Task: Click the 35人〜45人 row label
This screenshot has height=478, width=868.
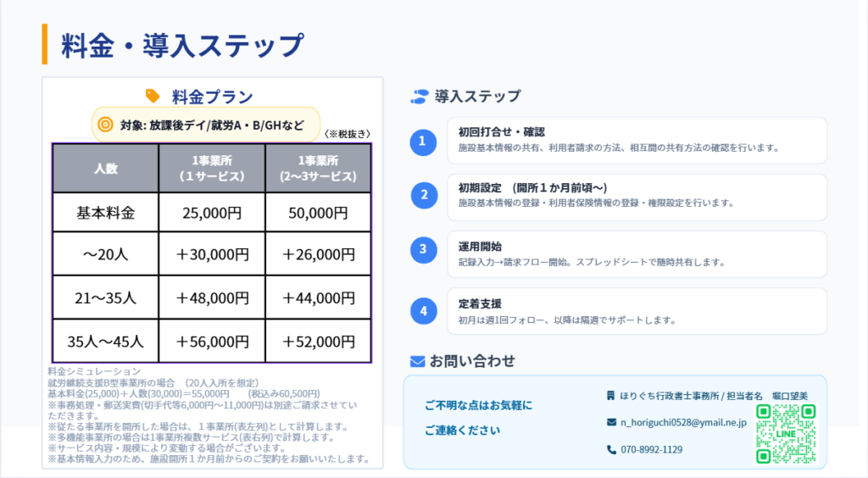Action: point(106,342)
